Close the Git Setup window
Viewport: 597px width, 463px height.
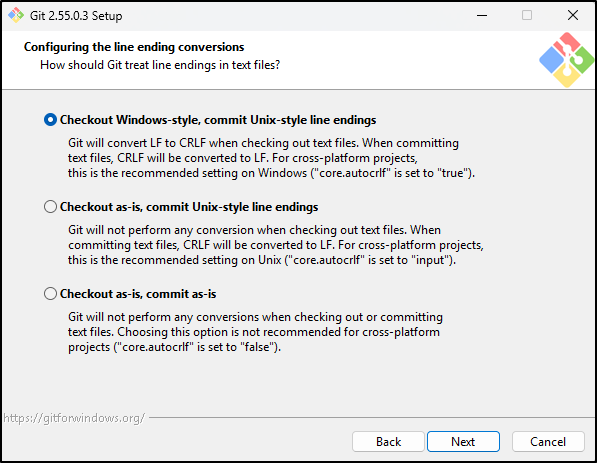point(573,16)
